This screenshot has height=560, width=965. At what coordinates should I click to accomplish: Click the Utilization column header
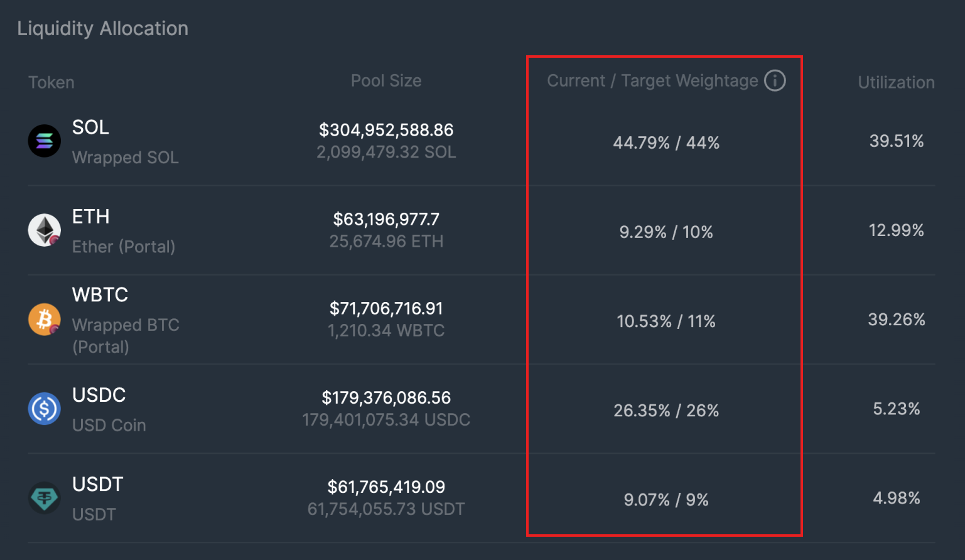[896, 82]
